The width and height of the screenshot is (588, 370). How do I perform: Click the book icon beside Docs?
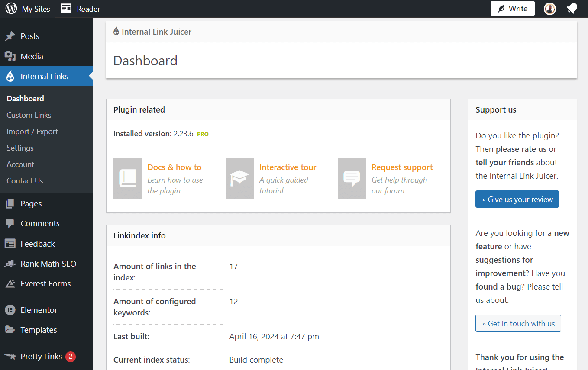[127, 178]
